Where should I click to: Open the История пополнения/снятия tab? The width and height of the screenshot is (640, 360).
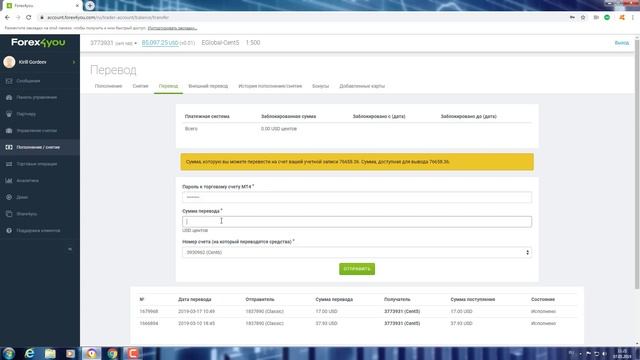(x=270, y=86)
